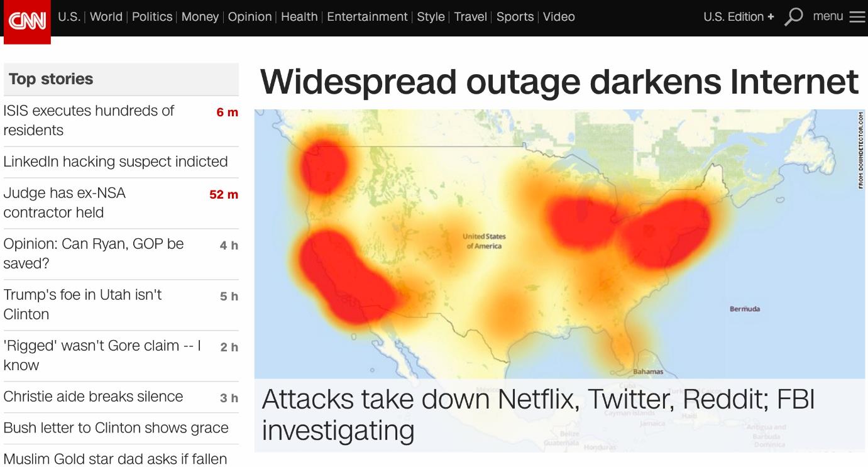Go to the Entertainment section

367,17
